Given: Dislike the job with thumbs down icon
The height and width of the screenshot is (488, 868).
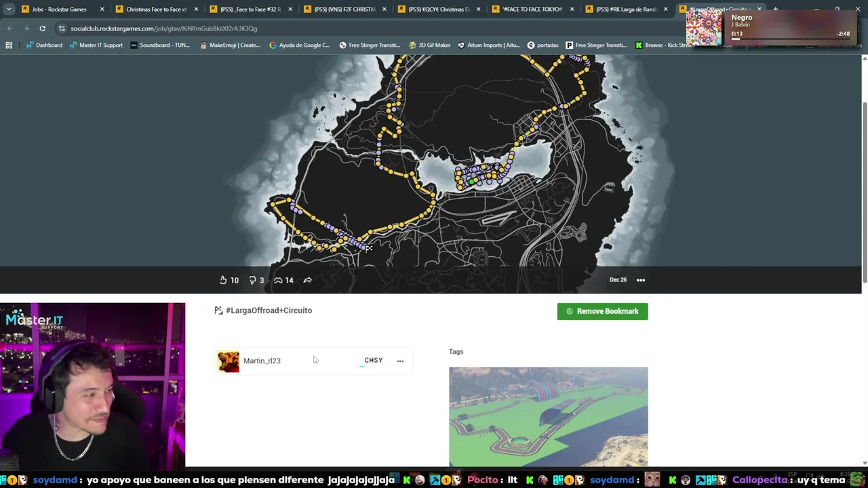Looking at the screenshot, I should point(252,280).
